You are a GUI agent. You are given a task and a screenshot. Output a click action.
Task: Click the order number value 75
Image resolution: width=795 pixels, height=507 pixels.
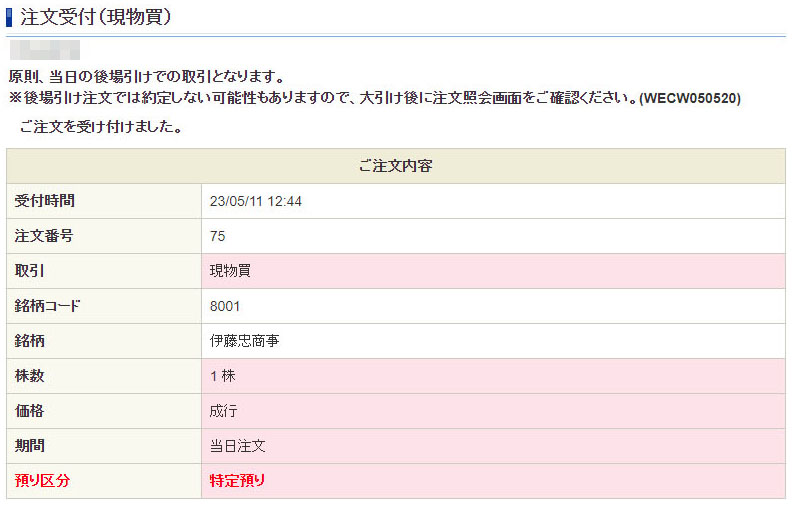click(x=218, y=236)
